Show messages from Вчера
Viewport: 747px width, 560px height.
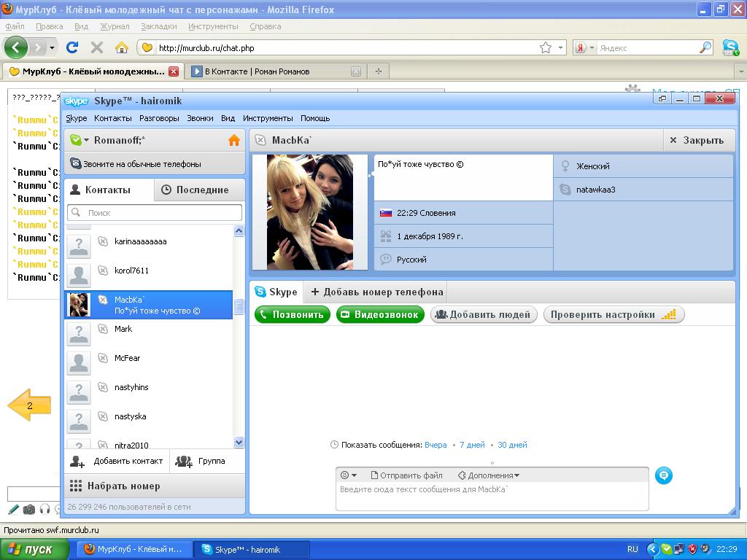436,445
